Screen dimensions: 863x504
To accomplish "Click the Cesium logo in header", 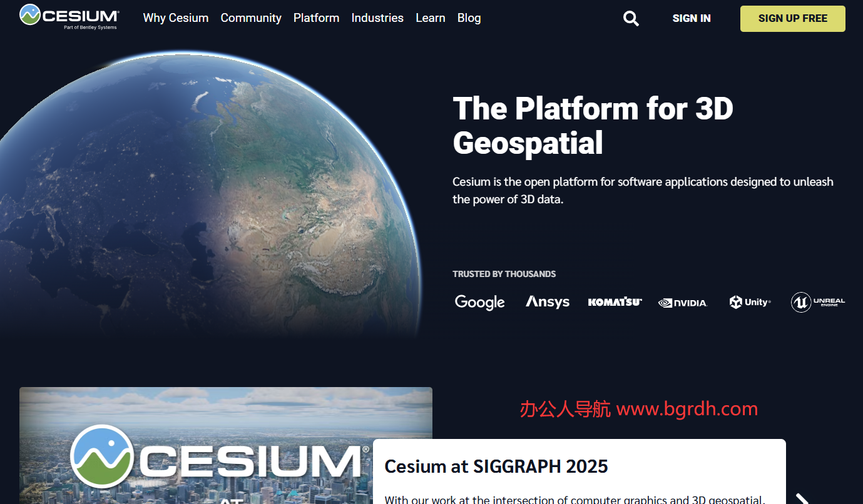I will 69,17.
